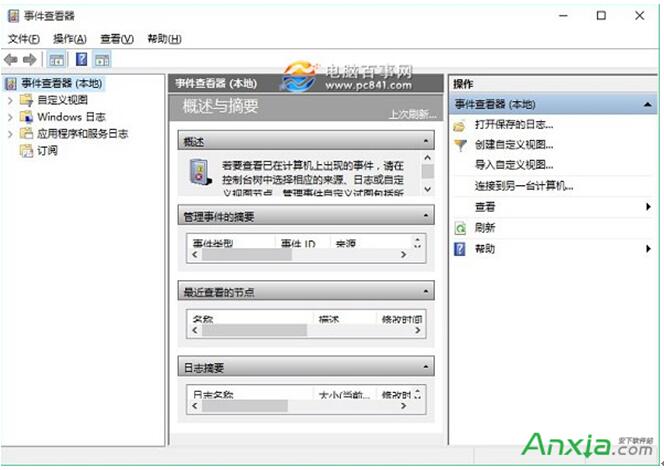Click the Back arrow in the toolbar

point(11,60)
